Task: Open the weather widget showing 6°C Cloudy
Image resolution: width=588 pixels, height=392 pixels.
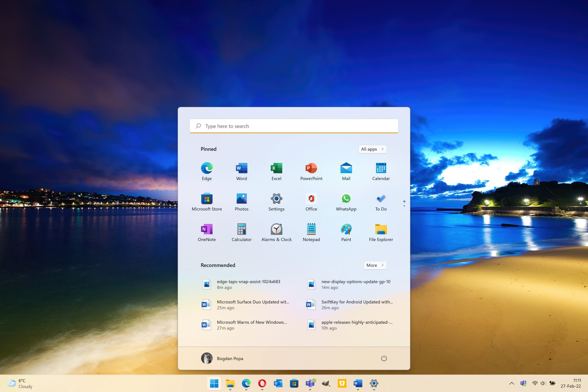Action: click(x=20, y=383)
